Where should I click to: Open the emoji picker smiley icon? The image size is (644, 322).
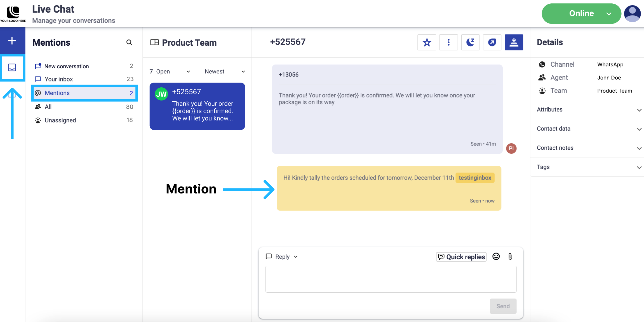click(x=496, y=256)
